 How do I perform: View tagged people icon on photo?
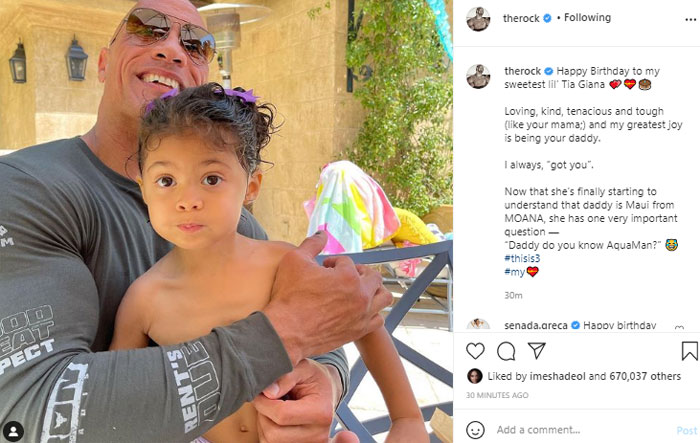13,431
